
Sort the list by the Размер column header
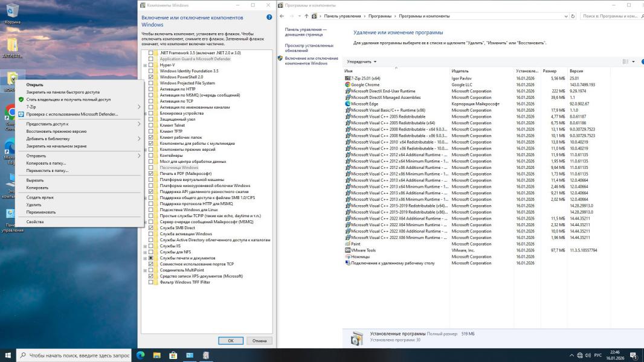pos(549,71)
